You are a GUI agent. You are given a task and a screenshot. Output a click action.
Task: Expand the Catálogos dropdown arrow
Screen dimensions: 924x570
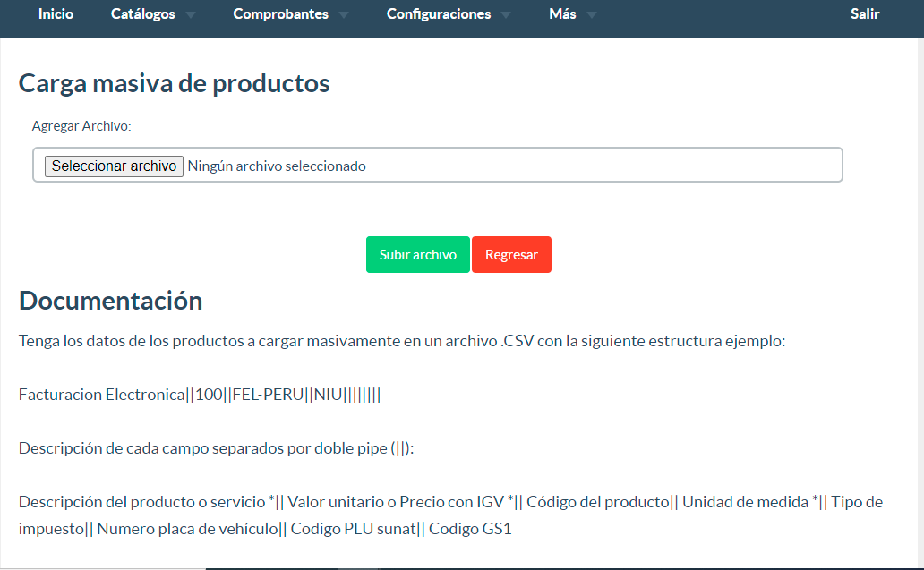point(191,15)
